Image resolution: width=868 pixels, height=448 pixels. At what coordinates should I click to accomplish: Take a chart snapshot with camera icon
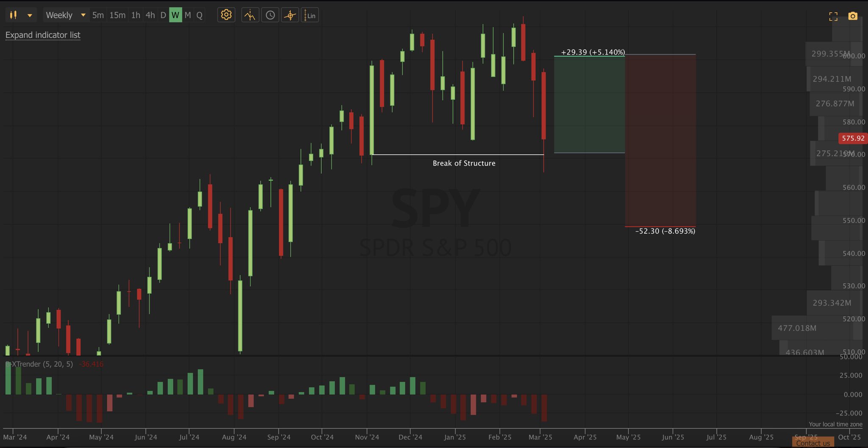853,16
